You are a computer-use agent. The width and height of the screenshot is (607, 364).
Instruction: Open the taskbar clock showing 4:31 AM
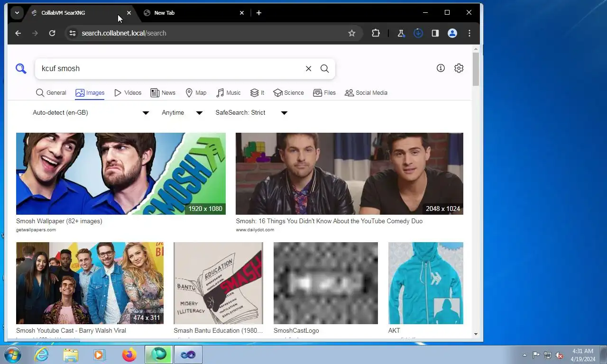point(583,355)
